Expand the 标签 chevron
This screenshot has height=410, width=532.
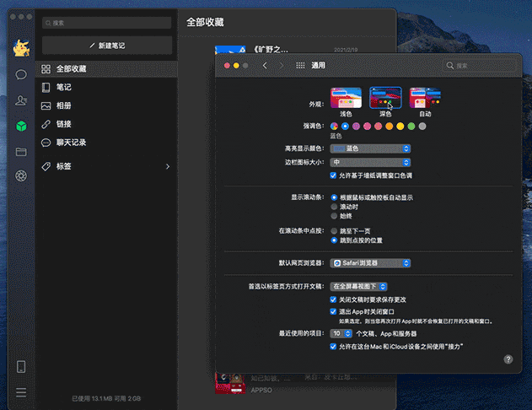click(x=168, y=166)
